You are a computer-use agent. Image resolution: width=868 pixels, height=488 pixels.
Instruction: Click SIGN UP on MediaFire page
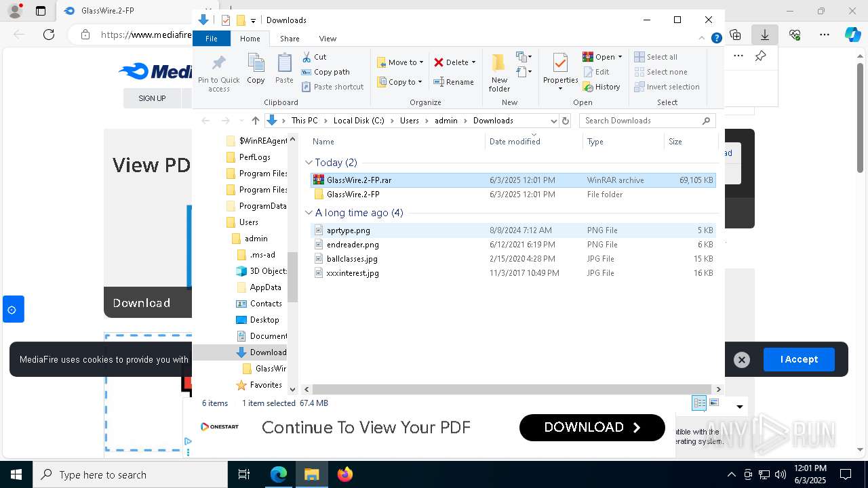click(152, 98)
